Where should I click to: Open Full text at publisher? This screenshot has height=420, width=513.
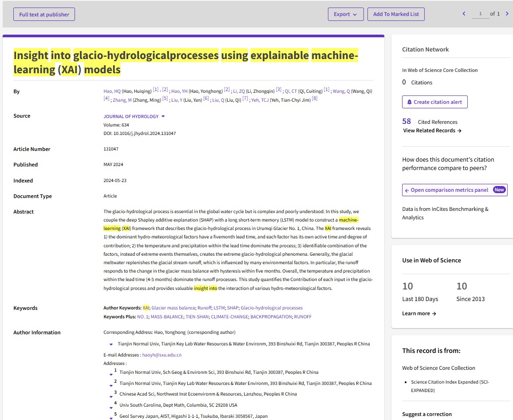tap(44, 14)
